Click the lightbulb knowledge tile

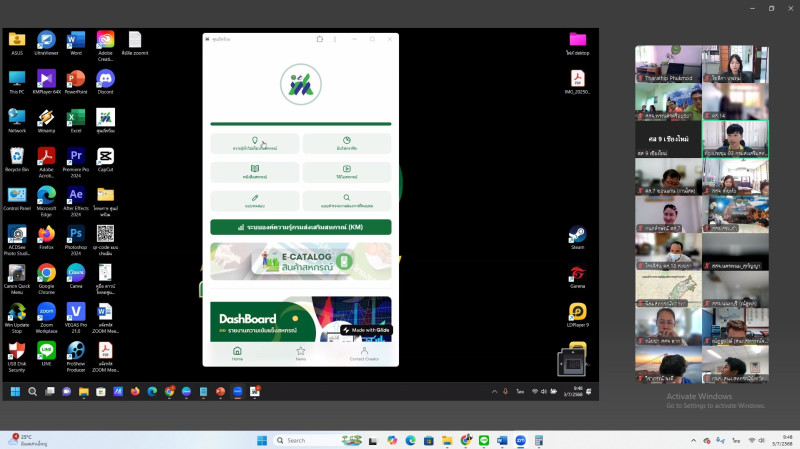point(255,143)
